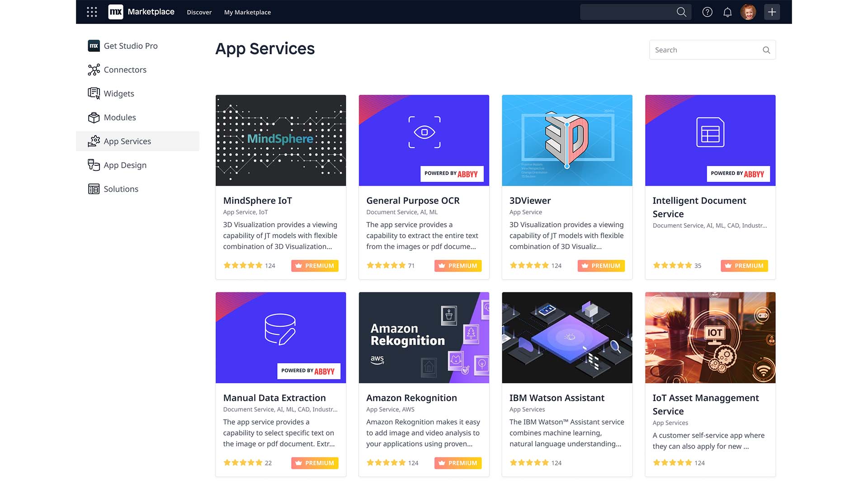The height and width of the screenshot is (488, 868).
Task: Click the Widgets sidebar icon
Action: pyautogui.click(x=93, y=93)
